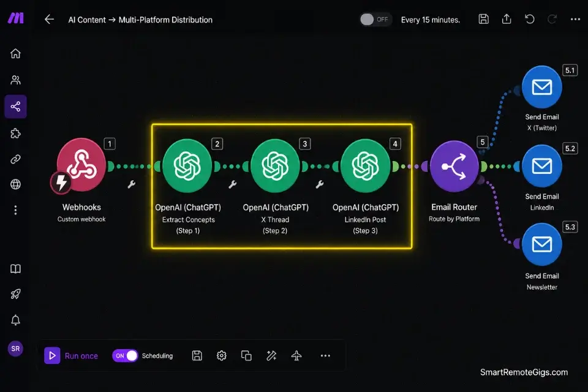This screenshot has width=588, height=392.
Task: Save scenario using top save icon
Action: tap(483, 19)
